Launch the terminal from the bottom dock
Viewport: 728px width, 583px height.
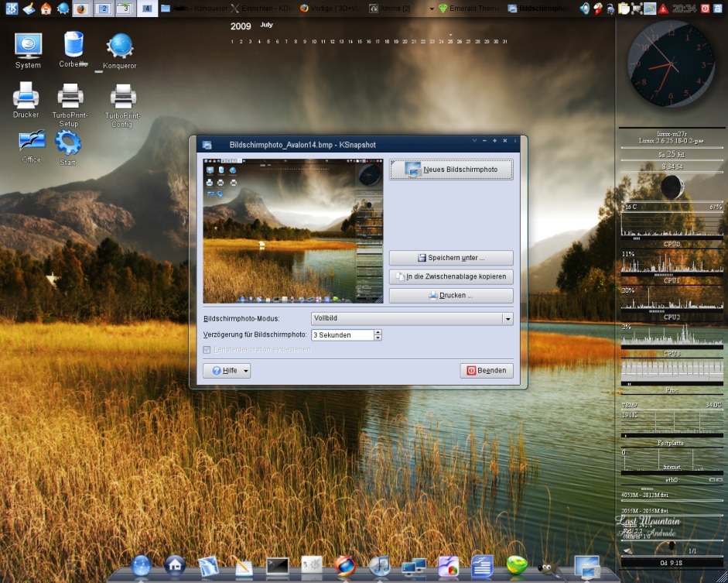pos(277,566)
